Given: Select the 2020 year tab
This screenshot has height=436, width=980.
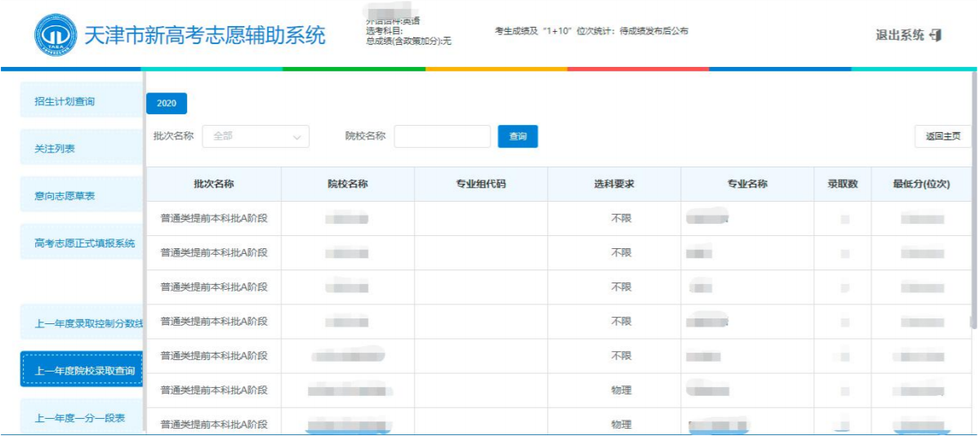Looking at the screenshot, I should click(167, 104).
